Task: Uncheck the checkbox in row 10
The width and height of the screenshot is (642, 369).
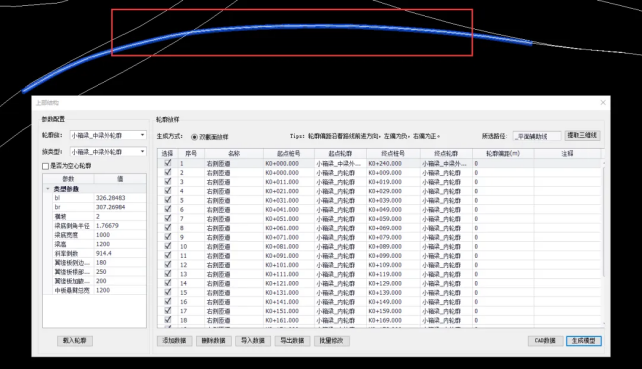Action: pyautogui.click(x=167, y=246)
